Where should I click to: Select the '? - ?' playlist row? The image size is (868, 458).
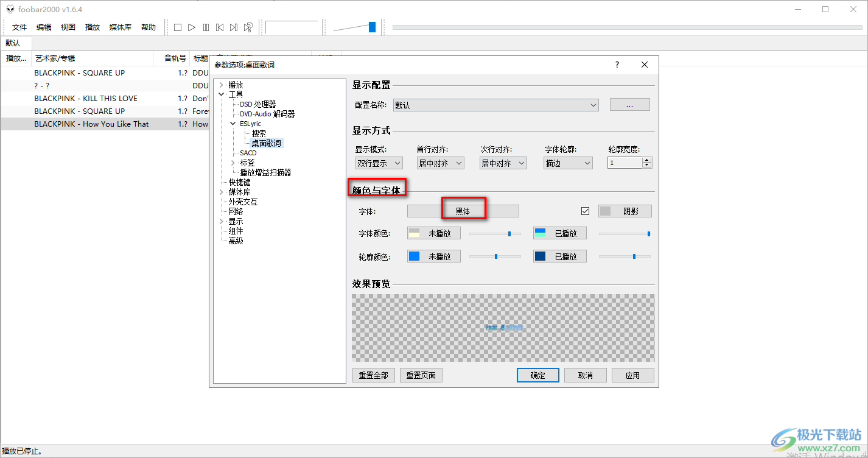105,85
